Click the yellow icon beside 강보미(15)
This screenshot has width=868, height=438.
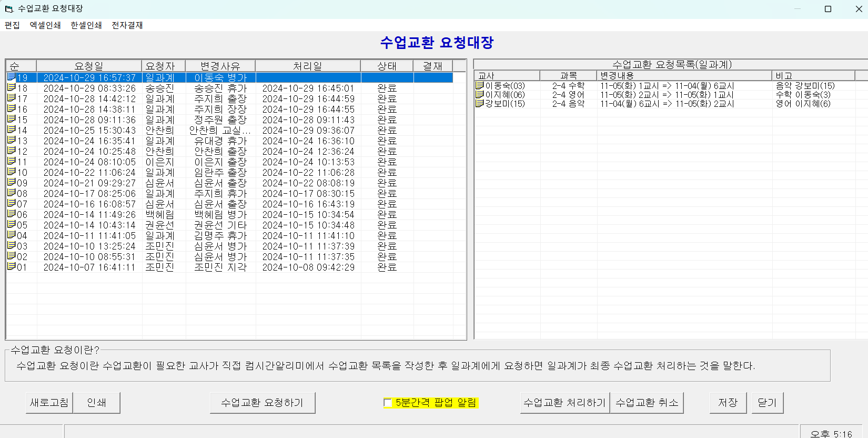click(480, 103)
